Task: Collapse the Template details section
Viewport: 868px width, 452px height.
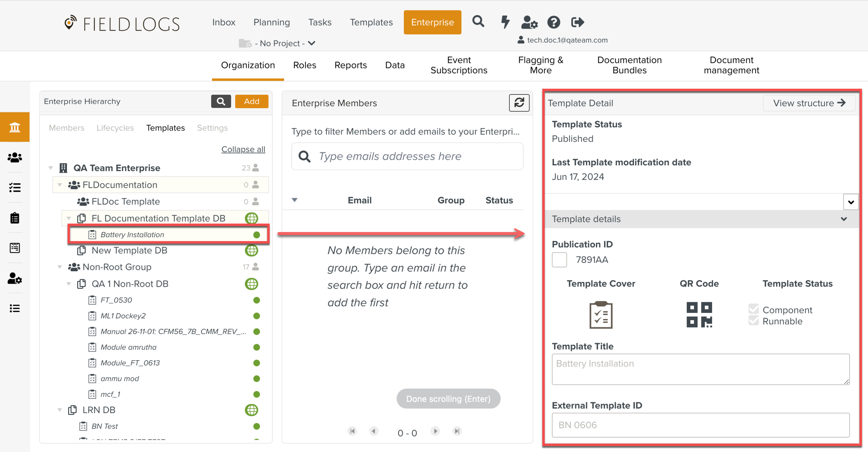Action: tap(844, 219)
